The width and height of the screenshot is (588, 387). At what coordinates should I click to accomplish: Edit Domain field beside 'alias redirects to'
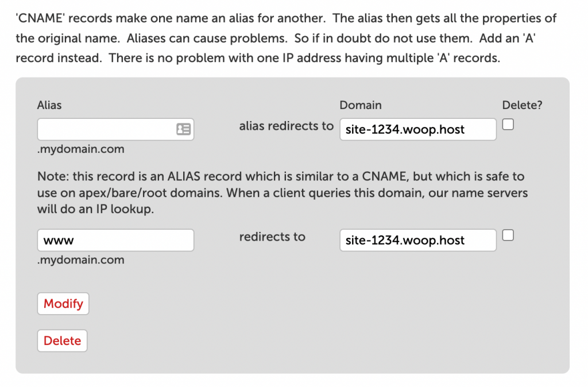pyautogui.click(x=418, y=129)
